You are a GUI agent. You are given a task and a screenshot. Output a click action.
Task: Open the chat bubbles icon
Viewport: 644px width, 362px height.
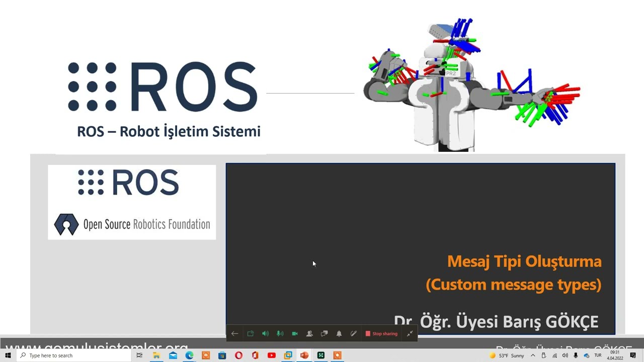tap(324, 333)
